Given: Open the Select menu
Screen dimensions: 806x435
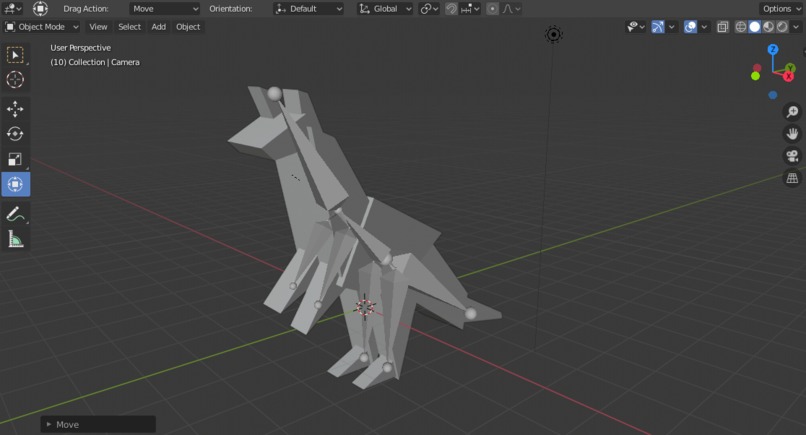Looking at the screenshot, I should [x=130, y=27].
